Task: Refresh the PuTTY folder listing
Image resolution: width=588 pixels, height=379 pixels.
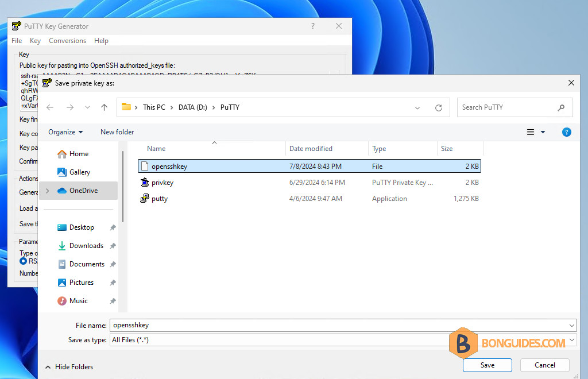Action: [438, 107]
